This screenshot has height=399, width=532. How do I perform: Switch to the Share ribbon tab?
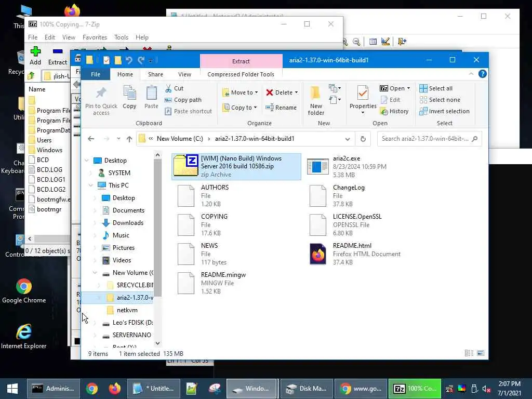click(x=155, y=74)
